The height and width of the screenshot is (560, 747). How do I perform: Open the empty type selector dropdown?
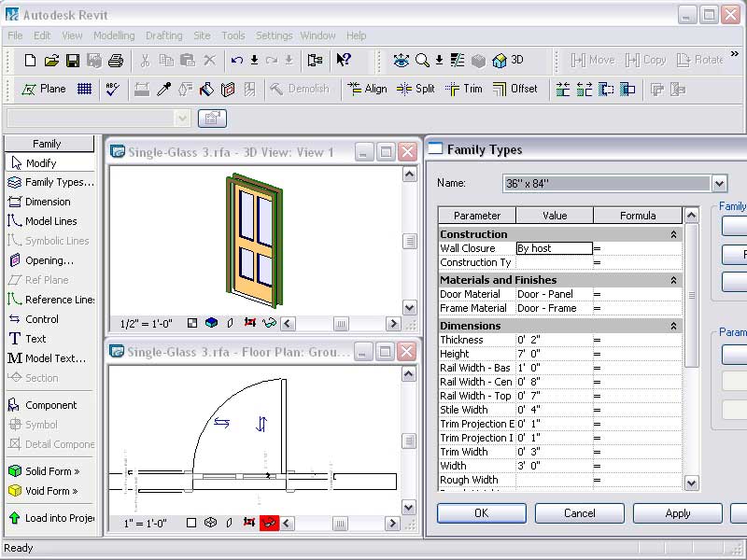click(182, 119)
